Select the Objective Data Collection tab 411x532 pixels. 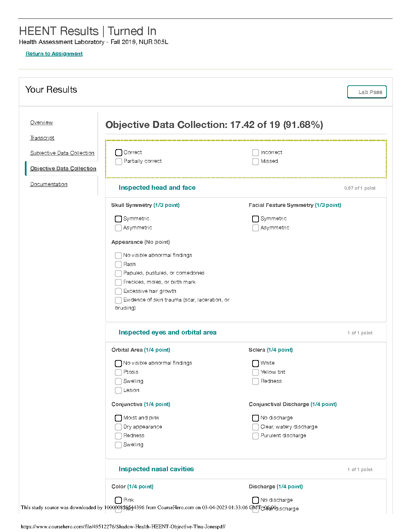[x=63, y=169]
